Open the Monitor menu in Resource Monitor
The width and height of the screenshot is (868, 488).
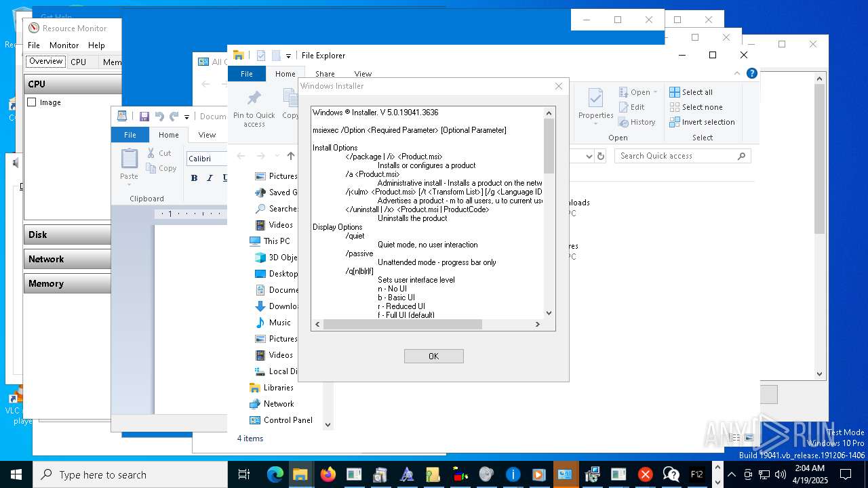(x=64, y=45)
